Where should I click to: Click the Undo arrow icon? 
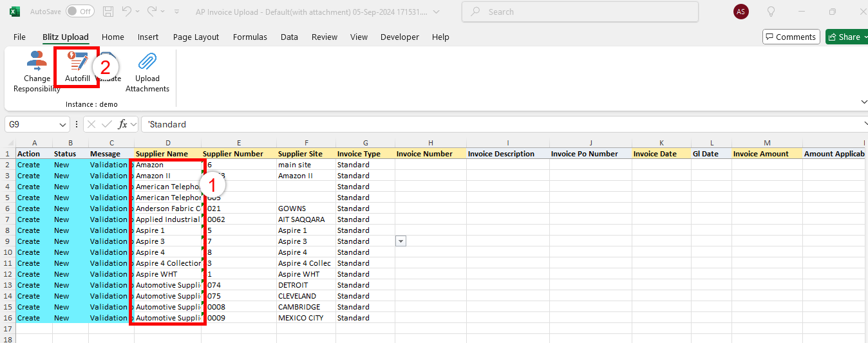(127, 12)
